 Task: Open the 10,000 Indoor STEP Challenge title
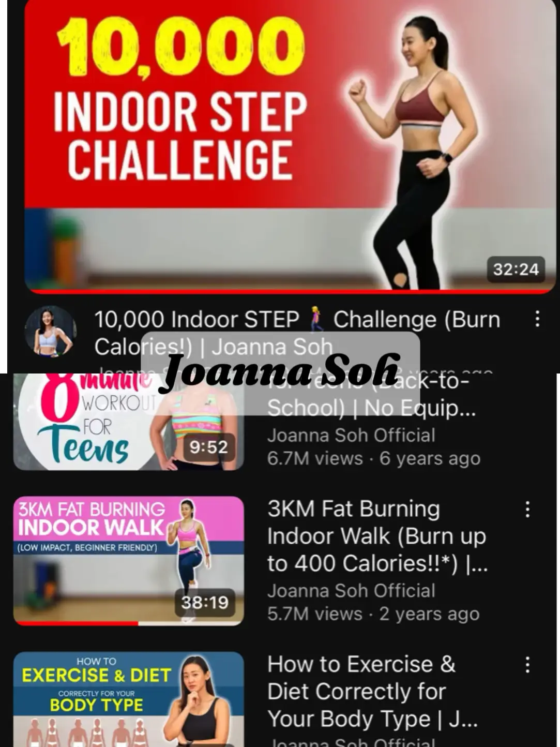point(297,333)
